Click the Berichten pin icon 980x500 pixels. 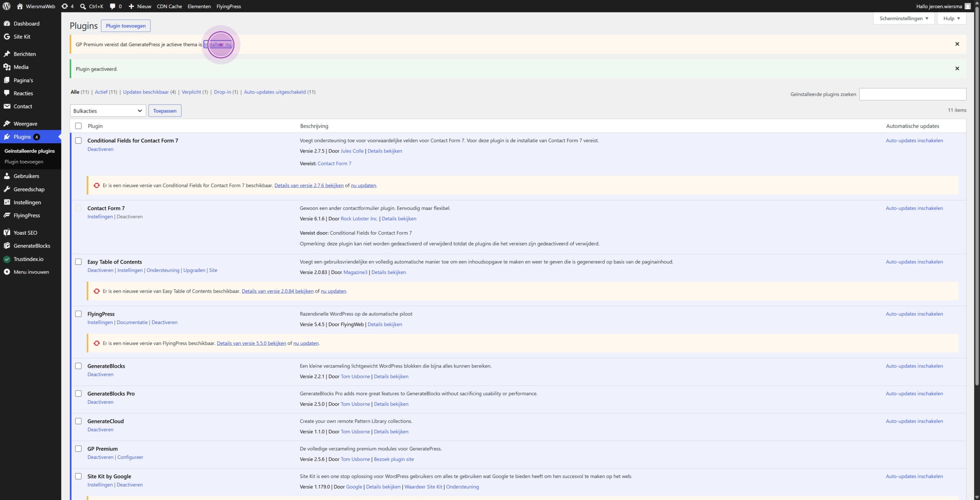tap(7, 54)
